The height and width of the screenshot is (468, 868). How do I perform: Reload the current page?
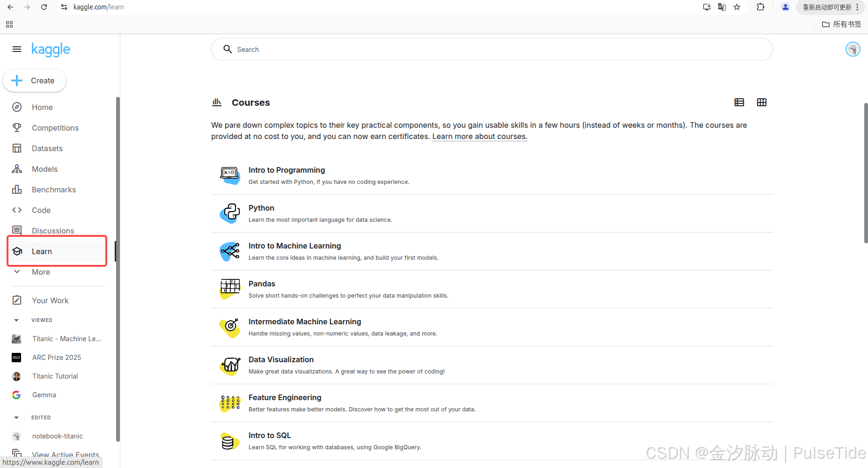pyautogui.click(x=44, y=7)
